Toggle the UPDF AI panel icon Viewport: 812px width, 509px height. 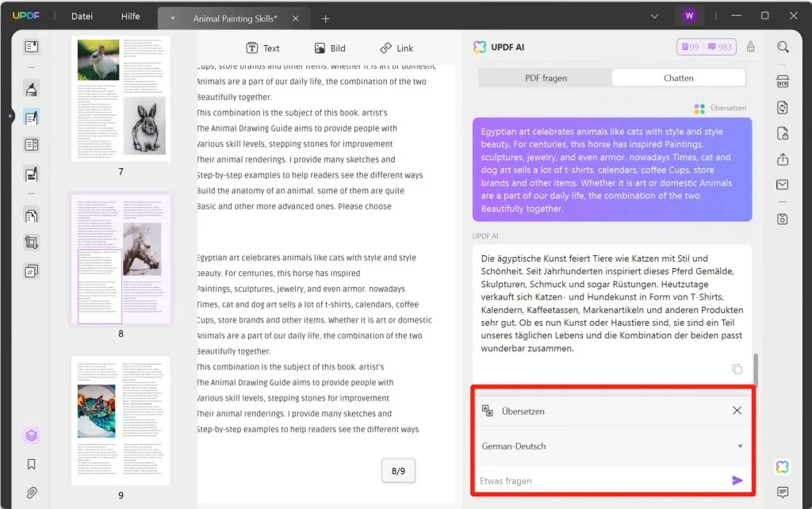pyautogui.click(x=783, y=466)
